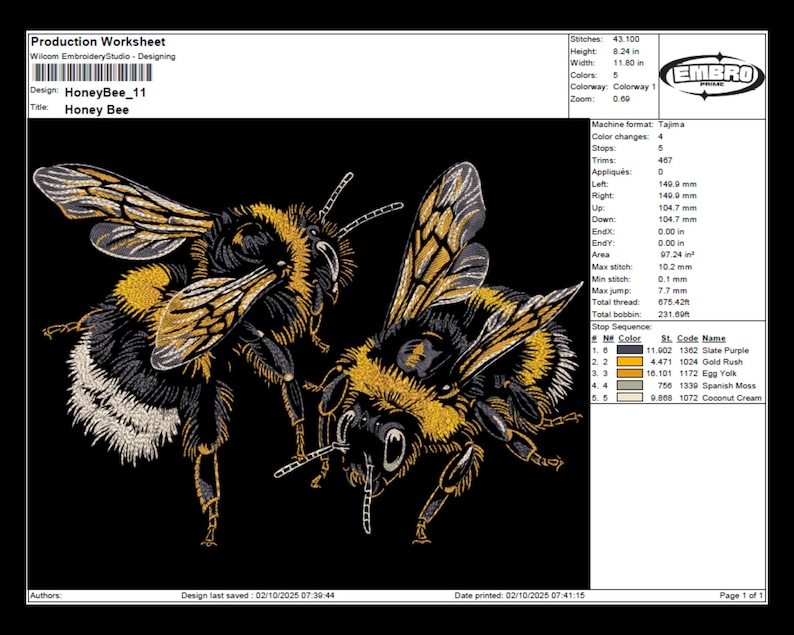Click the Max jump value '7.7 mm'
Screen dimensions: 794x635
[672, 291]
